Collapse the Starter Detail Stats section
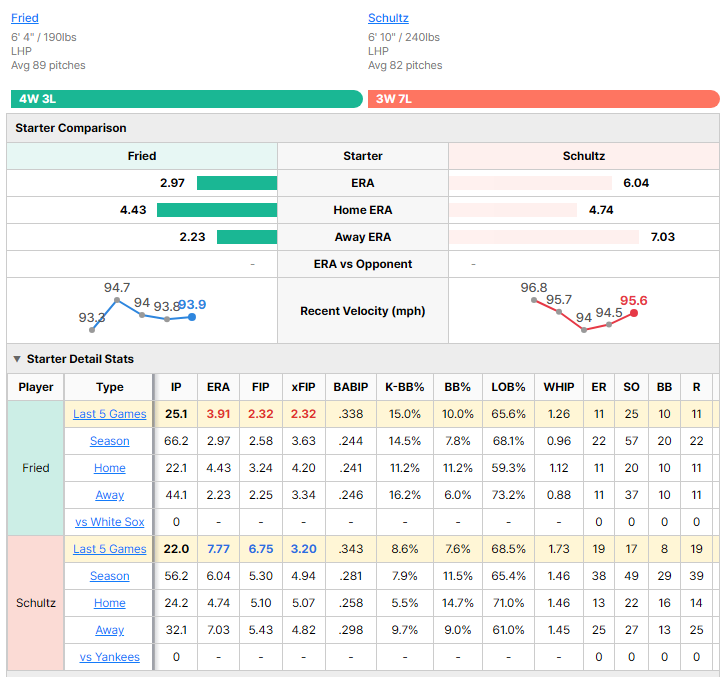The width and height of the screenshot is (726, 677). click(17, 359)
